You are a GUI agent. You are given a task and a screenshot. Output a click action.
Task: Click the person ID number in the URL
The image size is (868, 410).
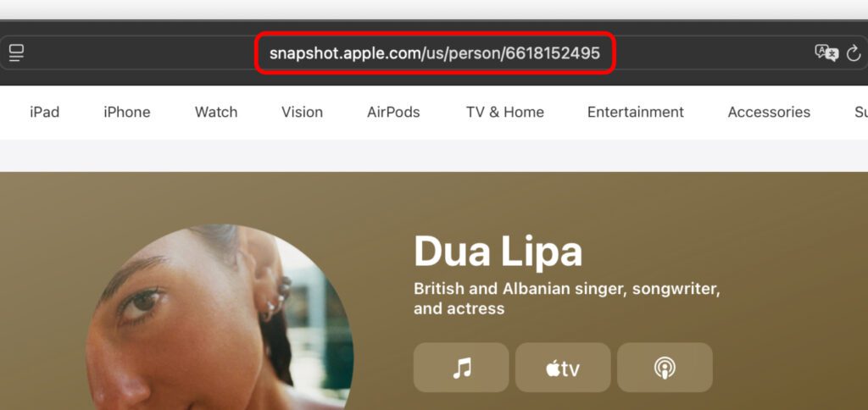553,53
